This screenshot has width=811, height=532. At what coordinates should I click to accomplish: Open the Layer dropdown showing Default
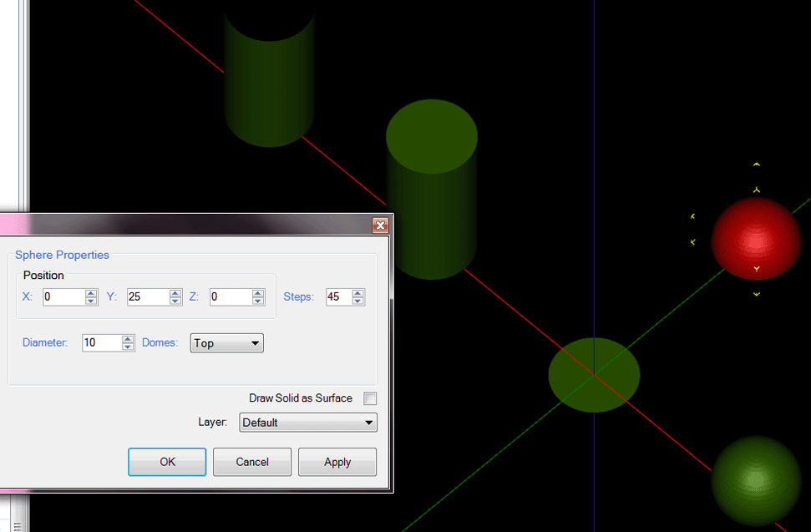pyautogui.click(x=307, y=423)
